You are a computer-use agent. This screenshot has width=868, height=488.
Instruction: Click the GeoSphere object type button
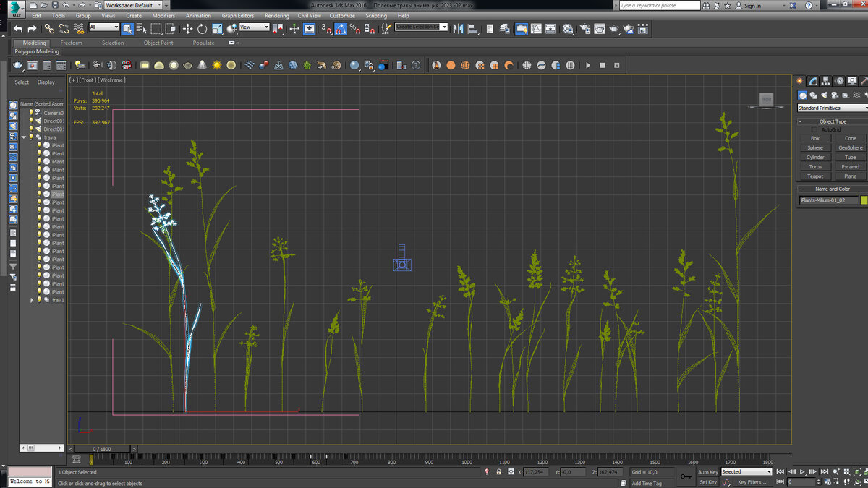click(x=851, y=147)
